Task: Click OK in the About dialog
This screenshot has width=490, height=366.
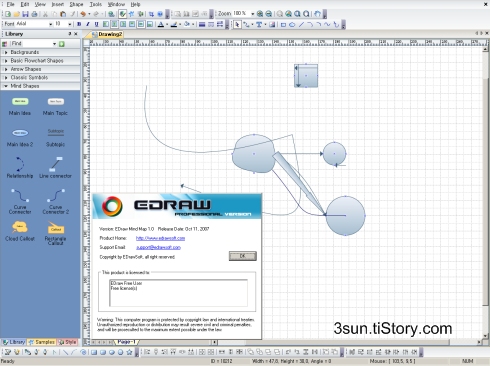Action: [243, 256]
